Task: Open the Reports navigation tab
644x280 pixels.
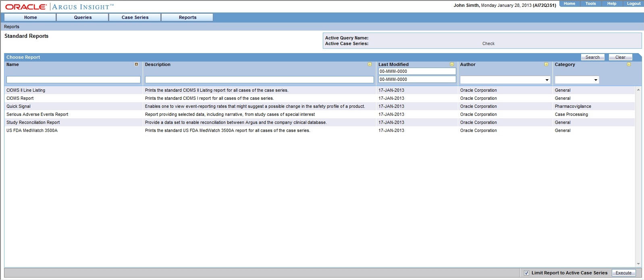Action: pos(187,17)
